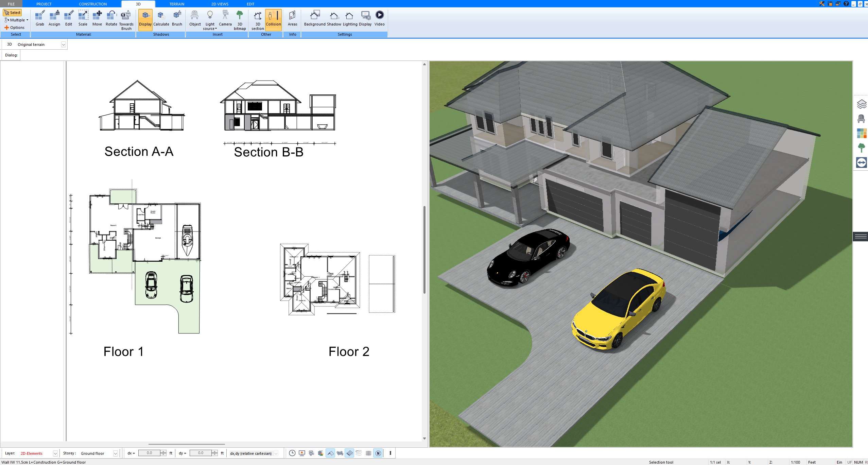Toggle the north N compass icon
The height and width of the screenshot is (465, 868).
pyautogui.click(x=378, y=453)
